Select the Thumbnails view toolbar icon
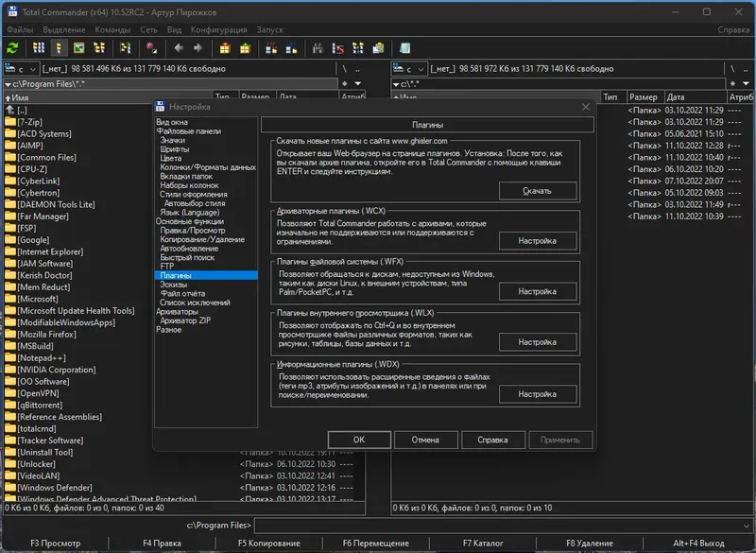Screen dimensions: 756x553 click(x=79, y=47)
